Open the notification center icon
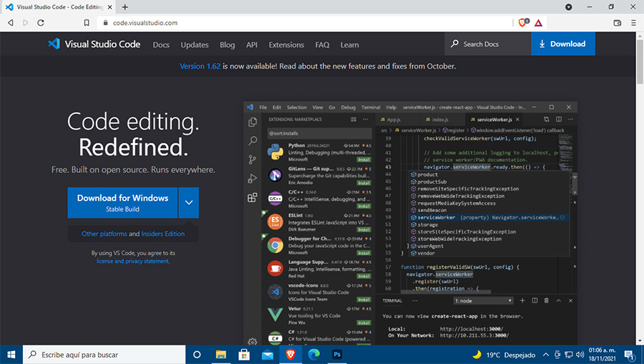The height and width of the screenshot is (364, 644). tap(630, 355)
